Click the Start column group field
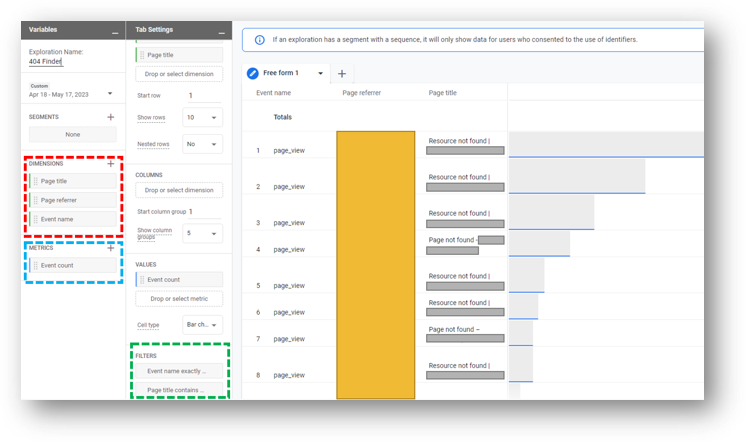 205,212
